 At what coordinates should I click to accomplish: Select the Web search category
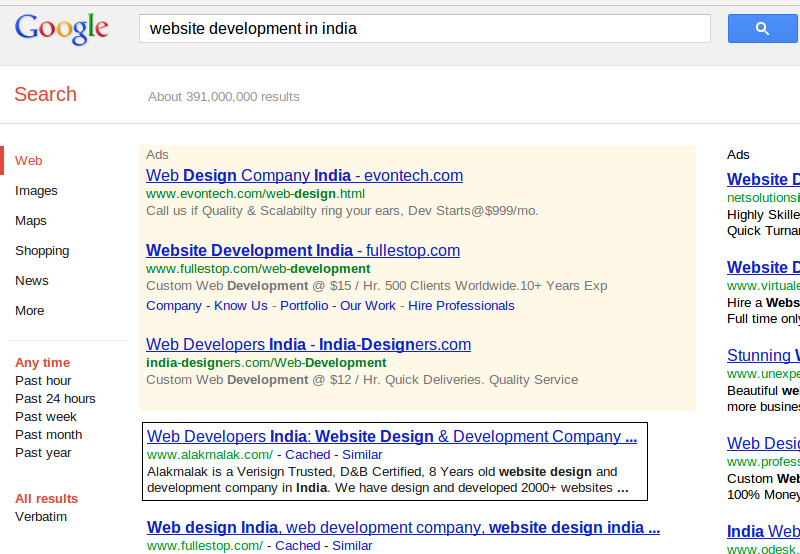(x=29, y=161)
